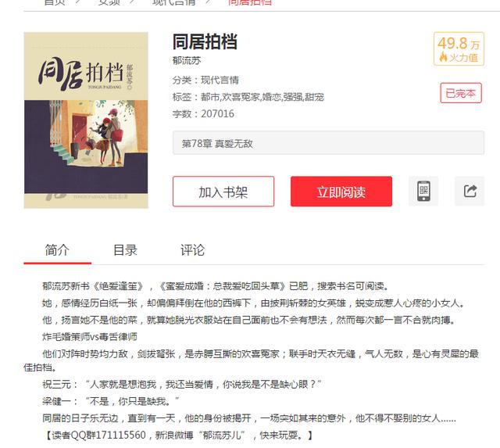The image size is (500, 448).
Task: Open the 评论 tab
Action: 193,250
